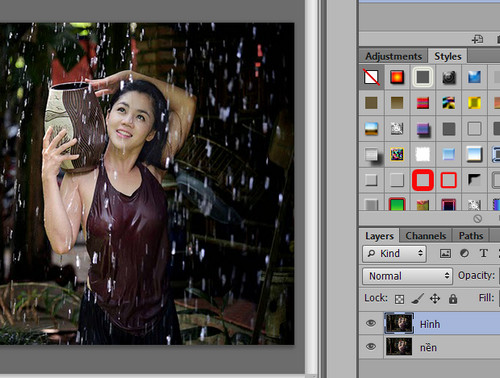Select the highlighted gray style with white outline

tap(423, 77)
